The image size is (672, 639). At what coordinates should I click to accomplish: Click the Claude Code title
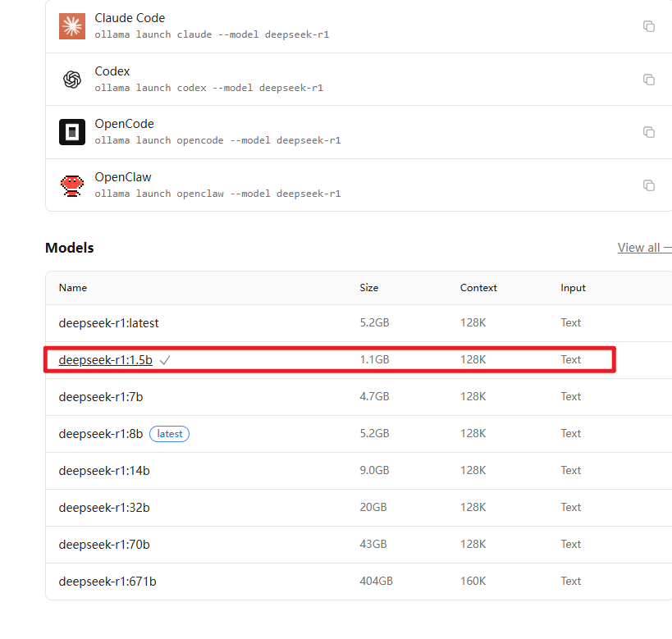tap(130, 18)
